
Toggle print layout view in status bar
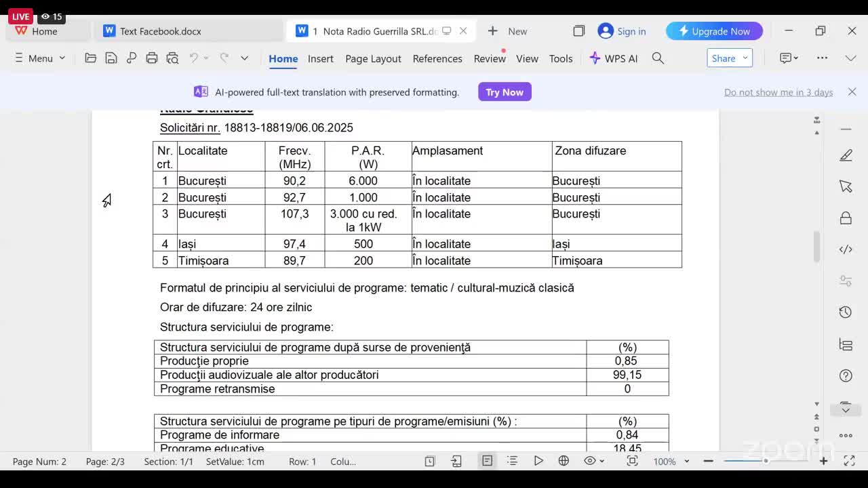point(487,461)
